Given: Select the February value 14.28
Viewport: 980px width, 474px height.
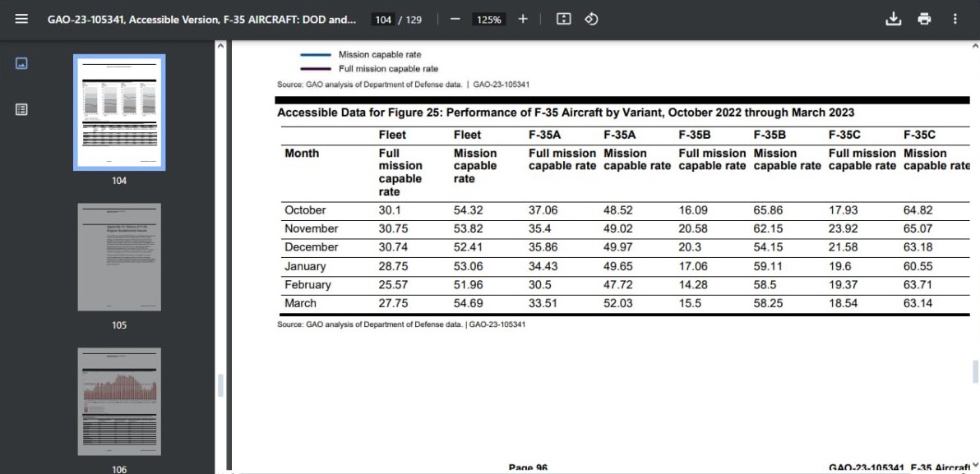Looking at the screenshot, I should 693,285.
